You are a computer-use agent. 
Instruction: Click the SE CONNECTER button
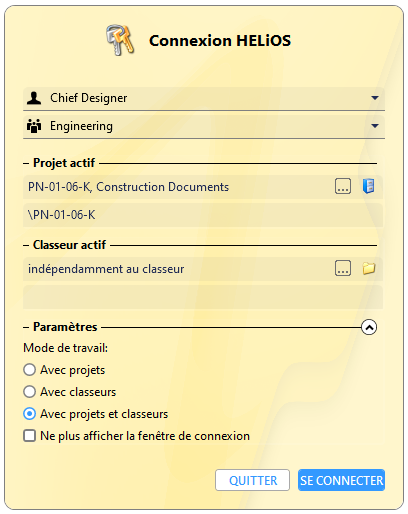pos(341,480)
